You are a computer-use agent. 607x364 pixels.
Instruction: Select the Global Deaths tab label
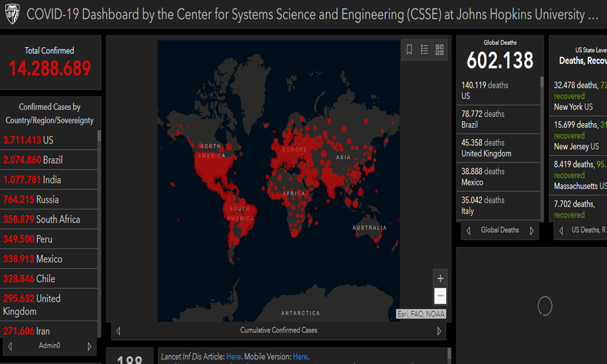(500, 231)
